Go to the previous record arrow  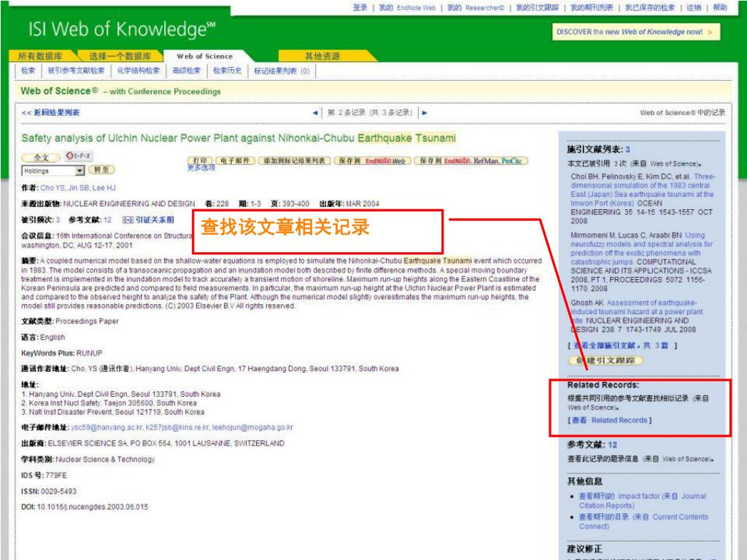click(315, 113)
